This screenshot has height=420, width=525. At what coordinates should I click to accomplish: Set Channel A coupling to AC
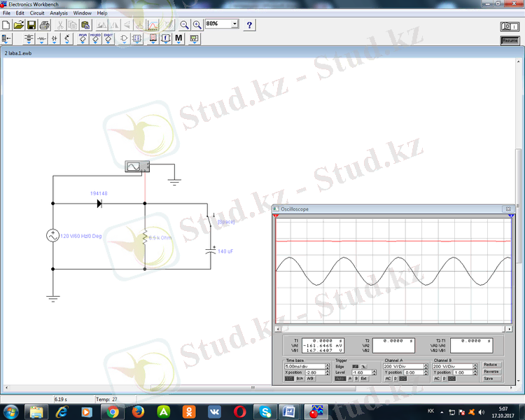[387, 379]
